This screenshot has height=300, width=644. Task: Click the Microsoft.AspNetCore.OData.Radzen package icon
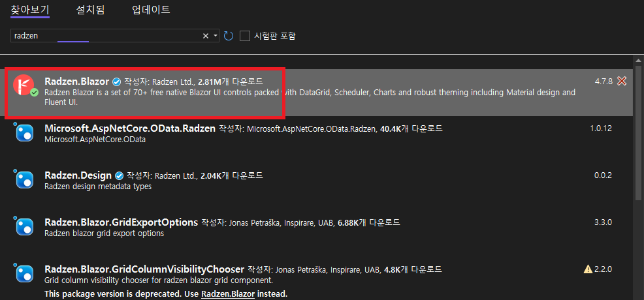25,133
